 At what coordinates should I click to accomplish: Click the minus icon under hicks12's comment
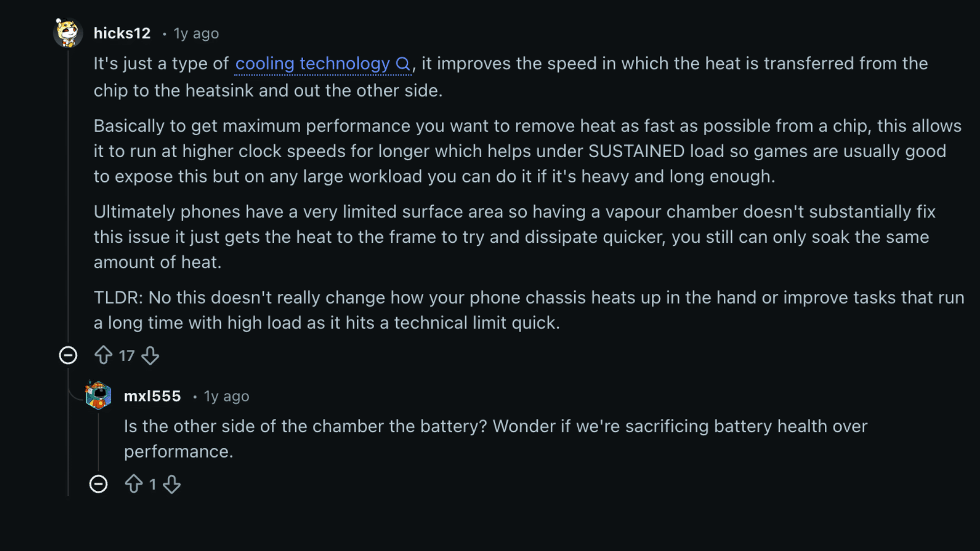(x=68, y=356)
